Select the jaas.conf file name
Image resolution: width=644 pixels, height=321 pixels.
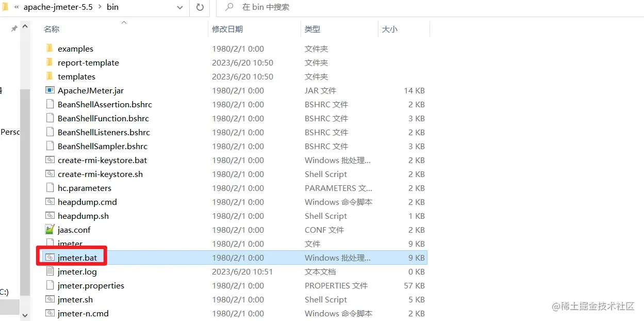(74, 230)
